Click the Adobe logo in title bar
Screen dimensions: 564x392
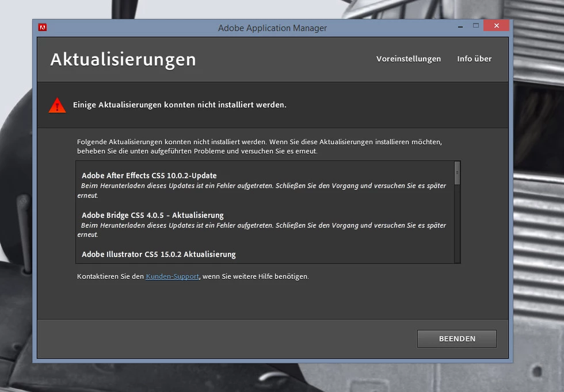(x=43, y=28)
